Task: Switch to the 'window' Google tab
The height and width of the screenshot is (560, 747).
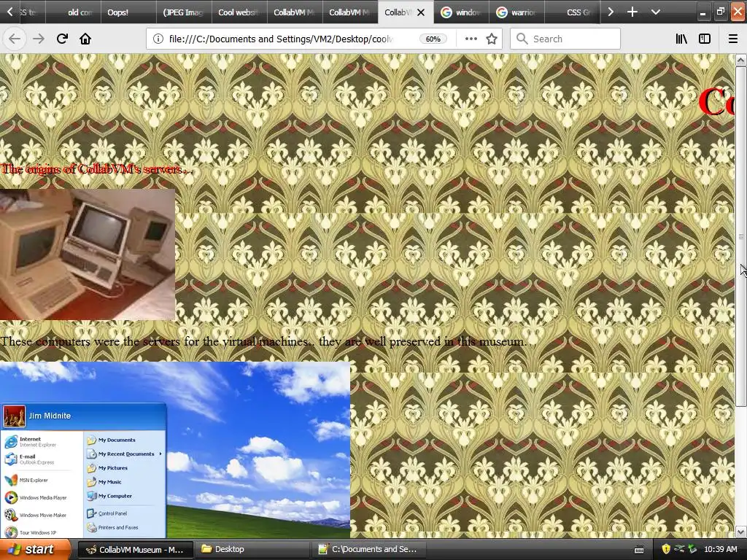Action: (461, 12)
